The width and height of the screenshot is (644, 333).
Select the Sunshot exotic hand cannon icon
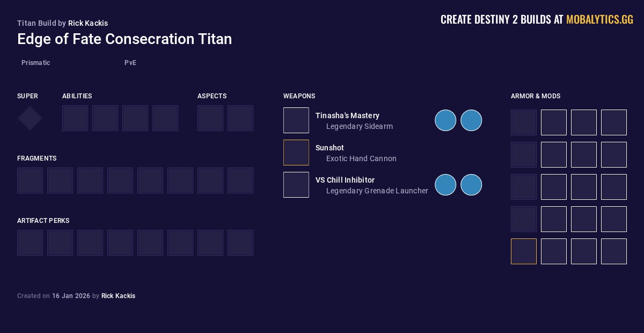coord(296,153)
